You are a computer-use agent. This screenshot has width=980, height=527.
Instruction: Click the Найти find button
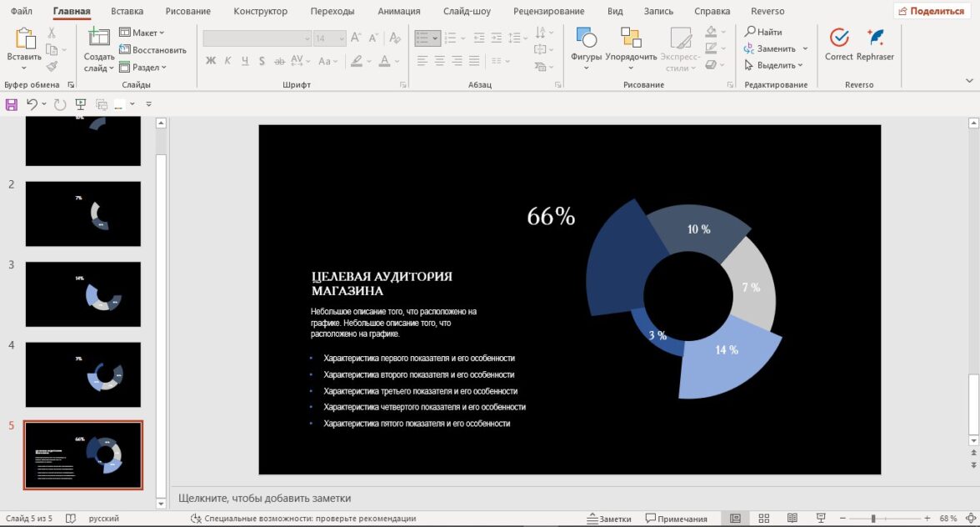pos(763,32)
